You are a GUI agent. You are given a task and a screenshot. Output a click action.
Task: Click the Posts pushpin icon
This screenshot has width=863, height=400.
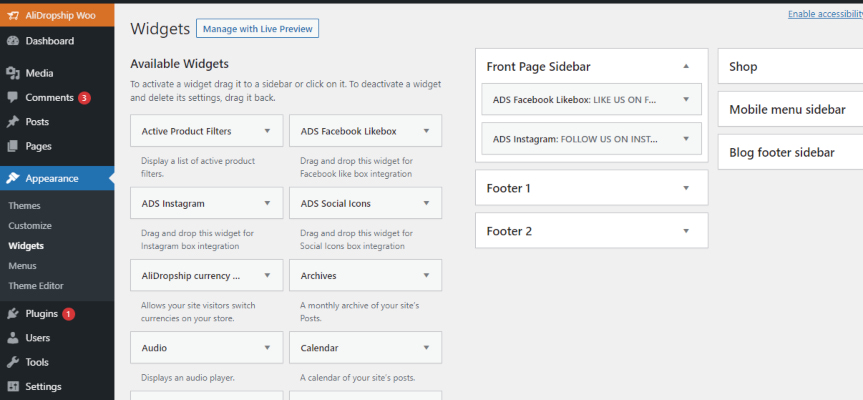pos(13,122)
